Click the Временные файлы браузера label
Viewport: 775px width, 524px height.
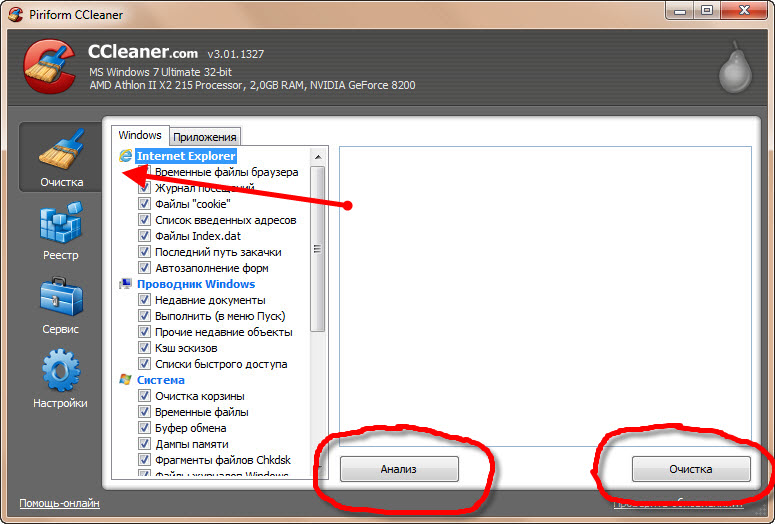(x=226, y=172)
